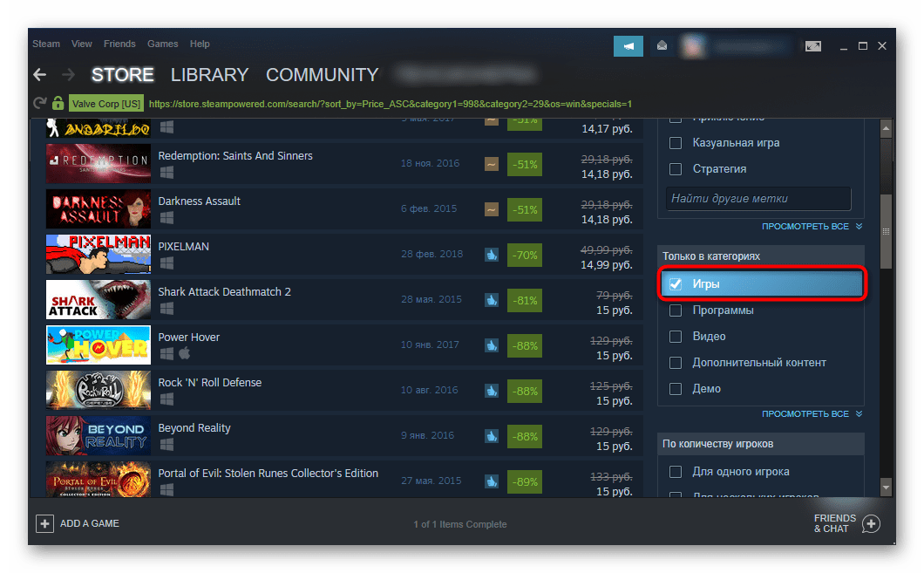Switch to the COMMUNITY tab
The image size is (924, 573).
tap(323, 75)
